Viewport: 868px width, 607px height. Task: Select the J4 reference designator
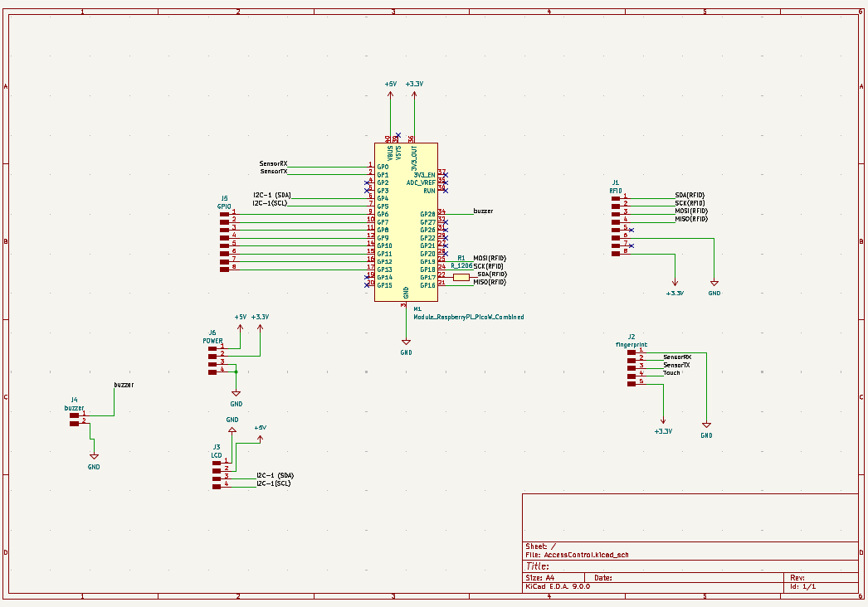point(74,400)
